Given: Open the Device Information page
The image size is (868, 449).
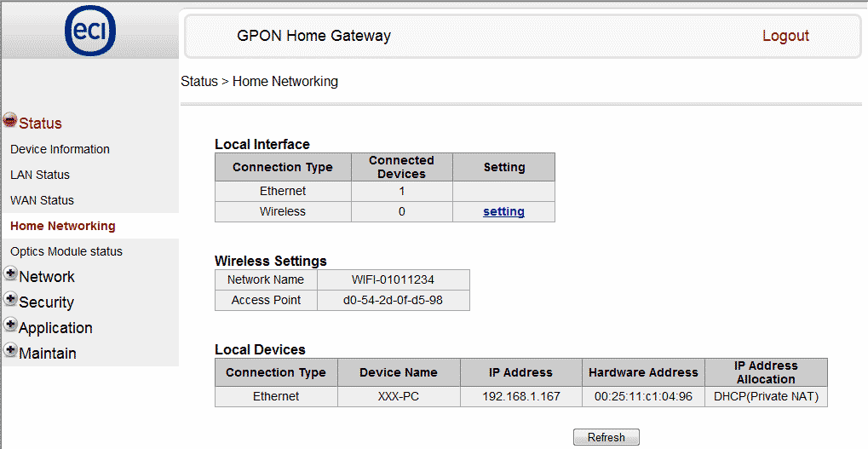Looking at the screenshot, I should [60, 149].
